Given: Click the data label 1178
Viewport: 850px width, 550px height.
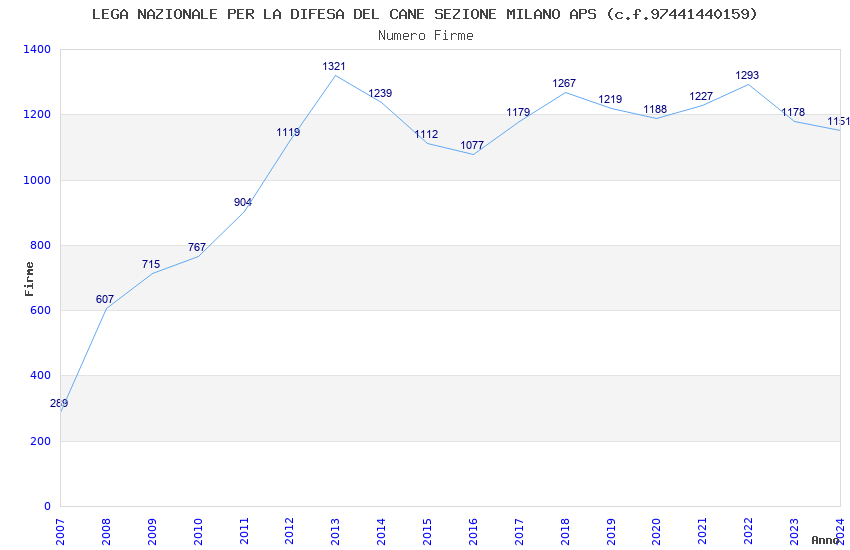Looking at the screenshot, I should pyautogui.click(x=793, y=112).
